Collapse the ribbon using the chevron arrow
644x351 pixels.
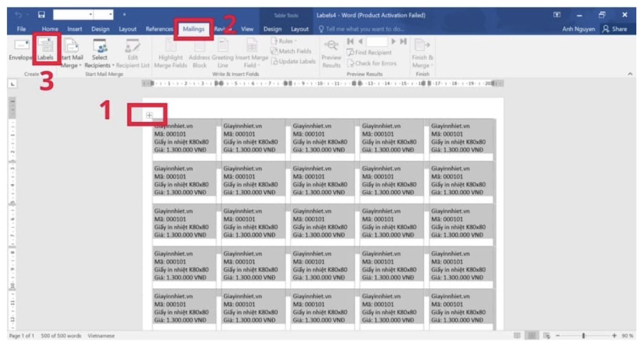[630, 74]
